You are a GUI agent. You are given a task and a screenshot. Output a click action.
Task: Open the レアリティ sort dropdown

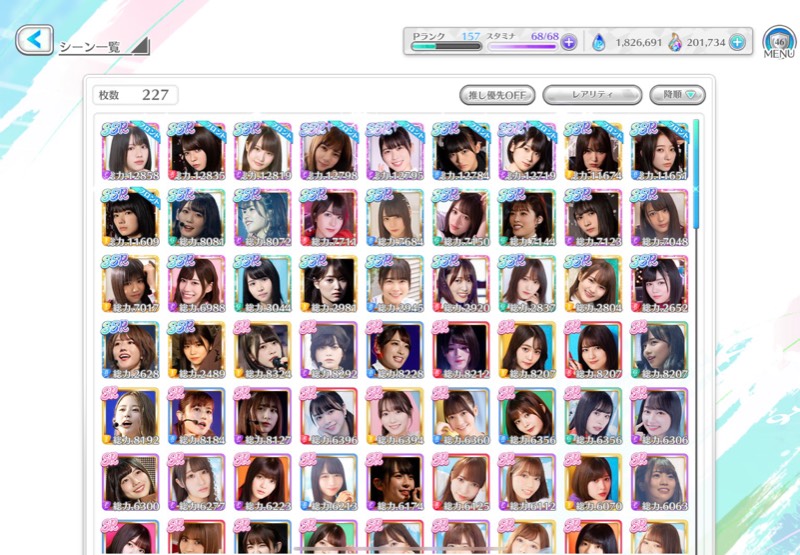coord(592,95)
